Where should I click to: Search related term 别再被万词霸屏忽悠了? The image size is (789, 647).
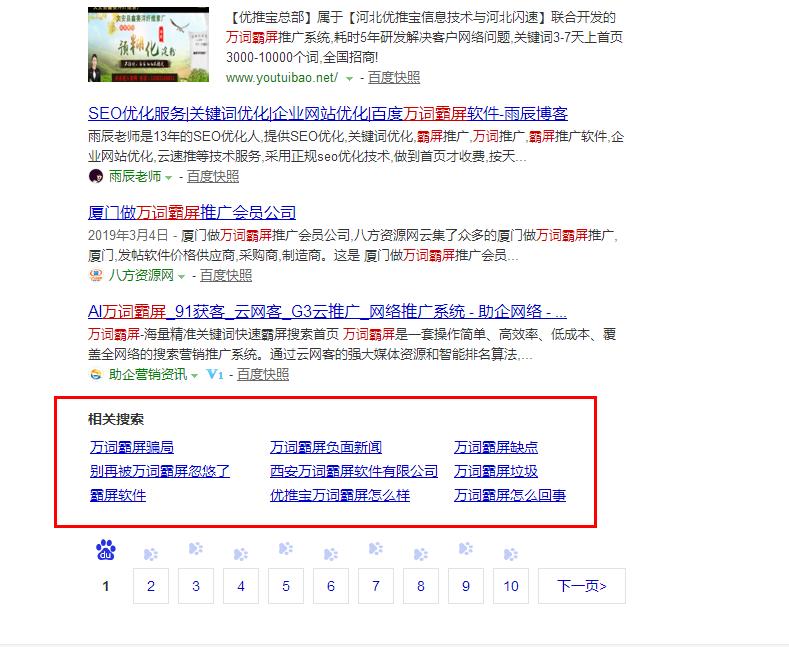pyautogui.click(x=160, y=471)
